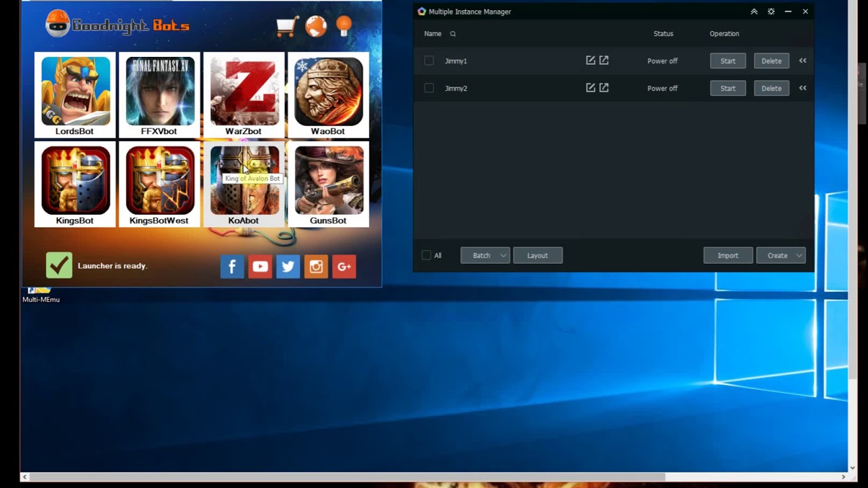The image size is (868, 488).
Task: Start the WaoBot tile
Action: point(328,95)
